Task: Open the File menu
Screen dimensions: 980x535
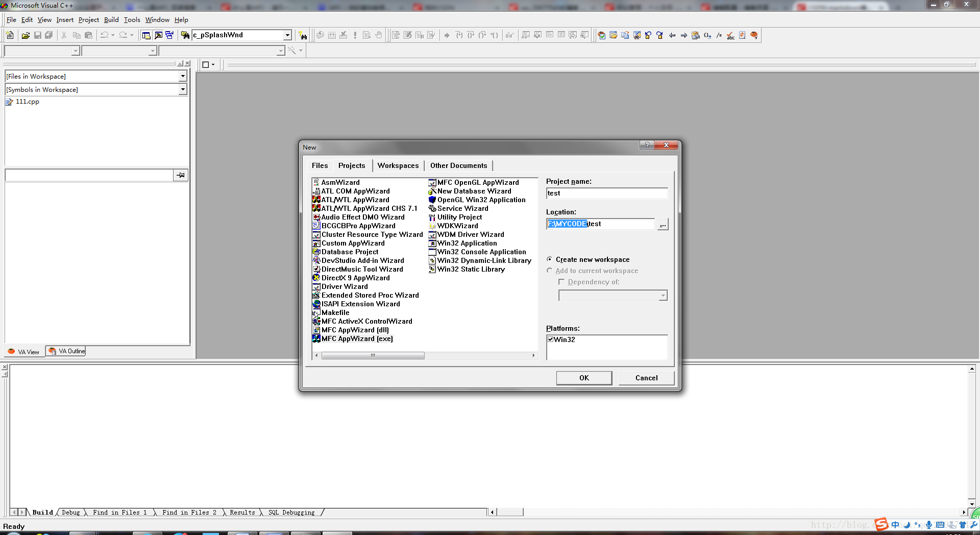Action: (11, 20)
